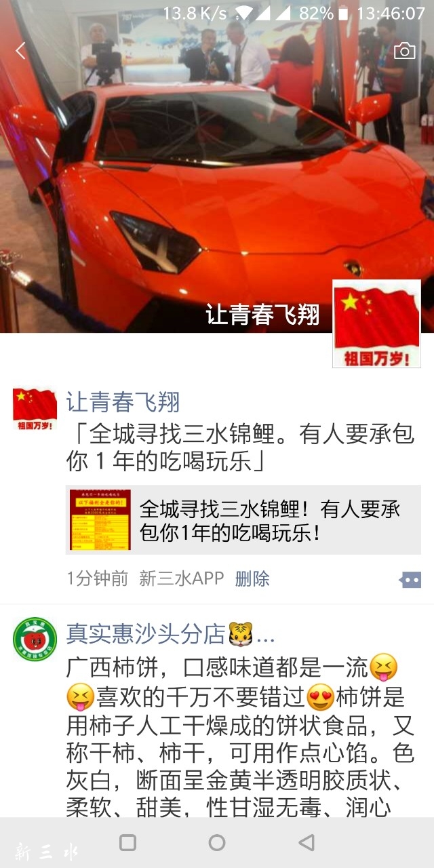Tap the yellow-red article thumbnail image
The width and height of the screenshot is (434, 868).
(x=100, y=520)
